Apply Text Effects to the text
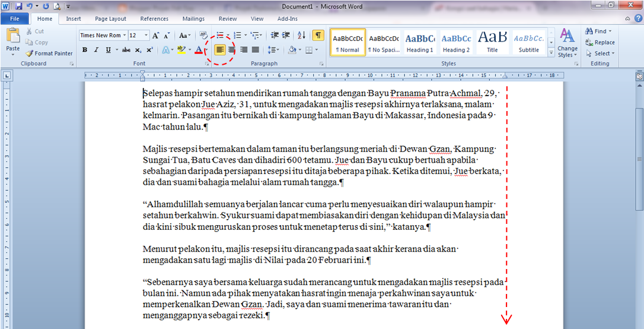Screen dimensions: 644x329 click(x=165, y=50)
